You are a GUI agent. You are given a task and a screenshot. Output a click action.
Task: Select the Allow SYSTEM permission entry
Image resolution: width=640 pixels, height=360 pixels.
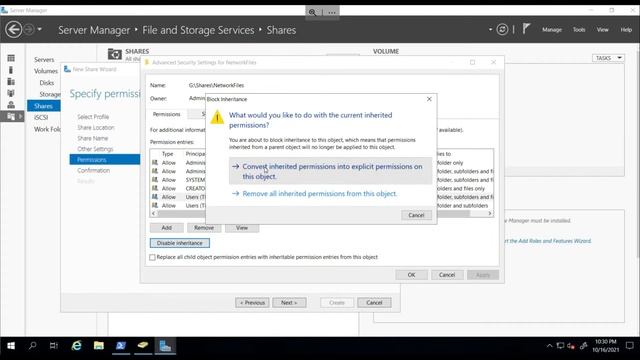pyautogui.click(x=178, y=180)
